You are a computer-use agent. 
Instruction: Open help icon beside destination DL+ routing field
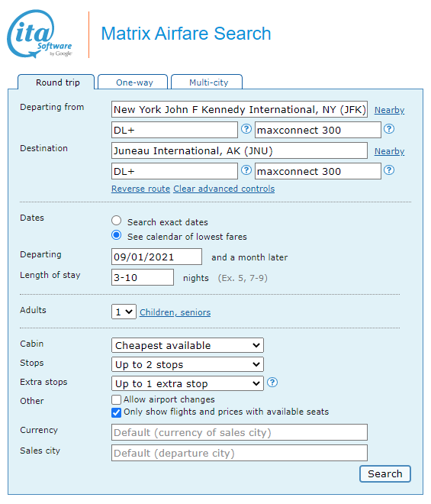(246, 170)
